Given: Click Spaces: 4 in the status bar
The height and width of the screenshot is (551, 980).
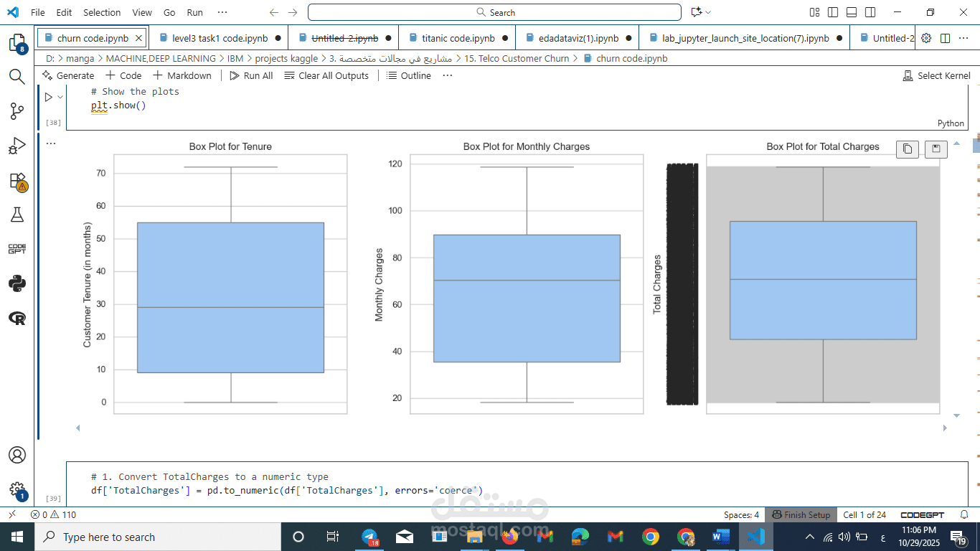Looking at the screenshot, I should 741,514.
